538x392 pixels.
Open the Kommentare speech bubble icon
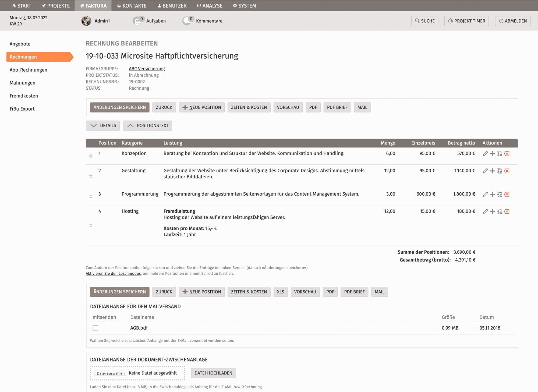[x=187, y=21]
